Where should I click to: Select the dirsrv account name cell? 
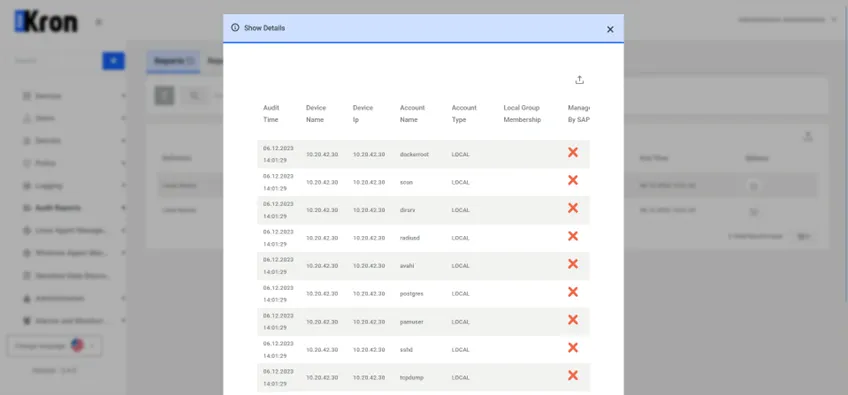[408, 210]
